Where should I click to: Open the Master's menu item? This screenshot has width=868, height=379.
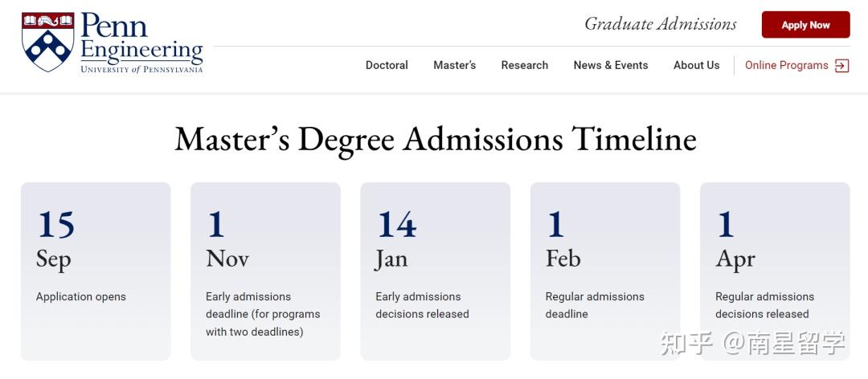(x=454, y=65)
